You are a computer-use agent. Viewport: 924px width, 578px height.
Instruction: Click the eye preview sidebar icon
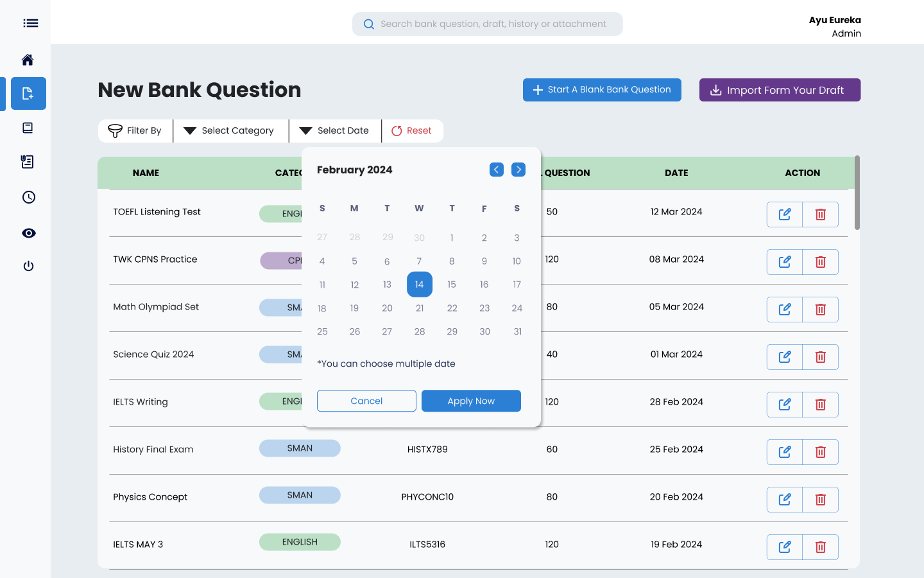tap(28, 233)
